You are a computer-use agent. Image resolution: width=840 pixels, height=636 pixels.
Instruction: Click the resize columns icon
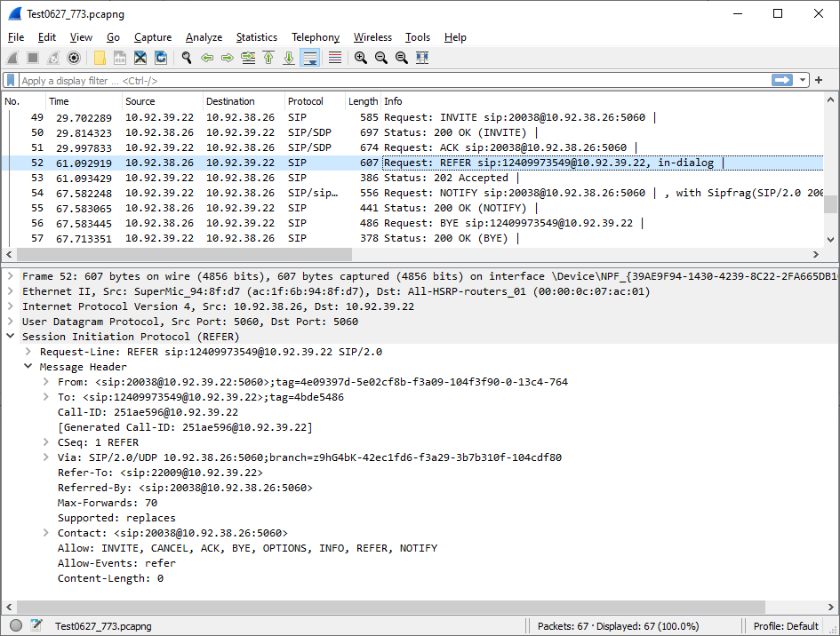[x=422, y=58]
